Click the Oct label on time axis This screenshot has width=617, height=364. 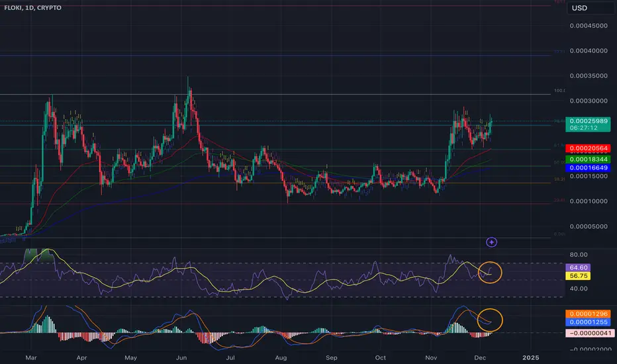tap(381, 357)
